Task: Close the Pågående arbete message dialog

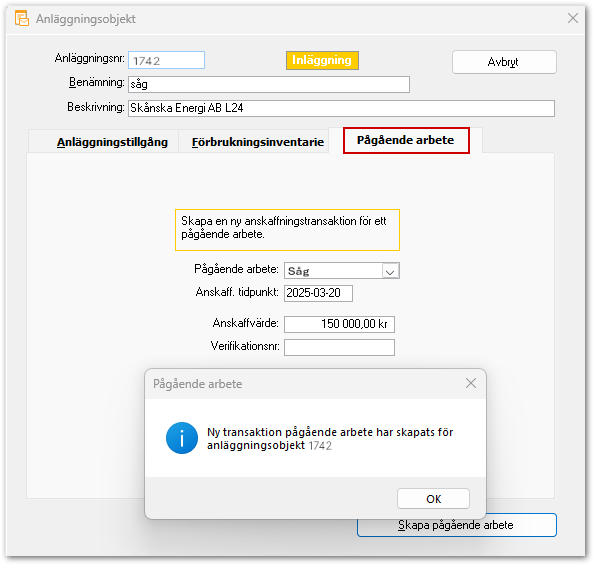Action: (471, 383)
